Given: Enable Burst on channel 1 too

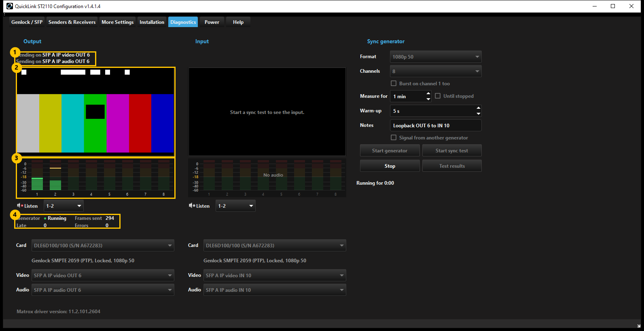Looking at the screenshot, I should (x=394, y=83).
